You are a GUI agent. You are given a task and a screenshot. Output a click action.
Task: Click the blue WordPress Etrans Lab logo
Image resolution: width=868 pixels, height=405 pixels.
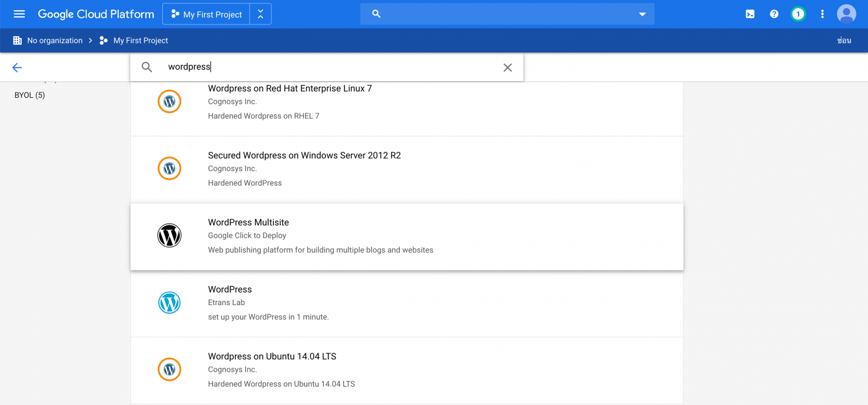(169, 302)
